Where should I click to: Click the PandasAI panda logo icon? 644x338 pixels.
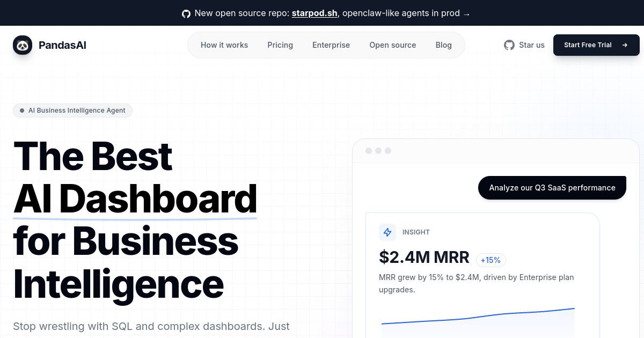tap(23, 45)
